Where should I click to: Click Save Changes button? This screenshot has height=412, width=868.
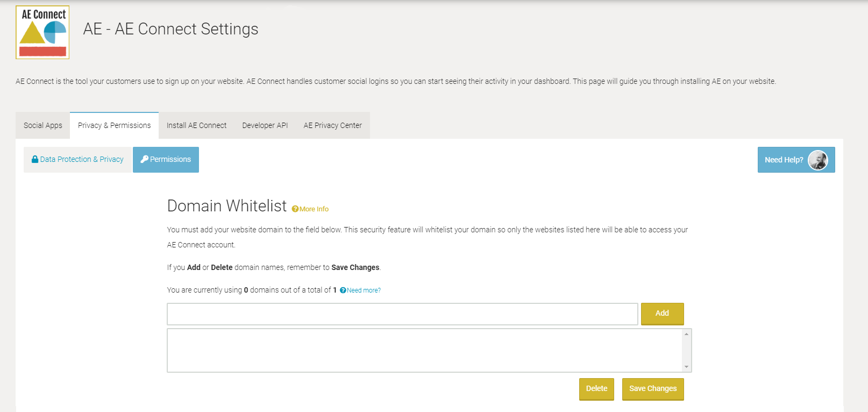[x=653, y=389]
